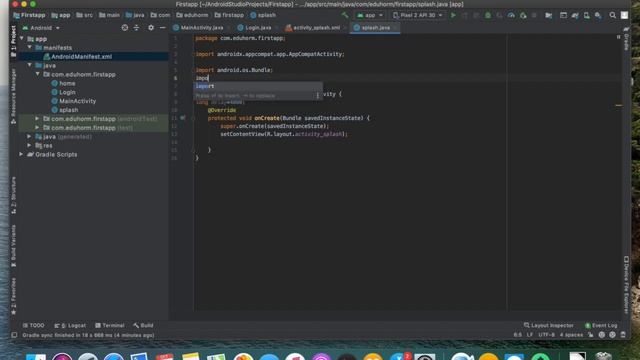
Task: Click the Make Project hammer icon
Action: [345, 15]
